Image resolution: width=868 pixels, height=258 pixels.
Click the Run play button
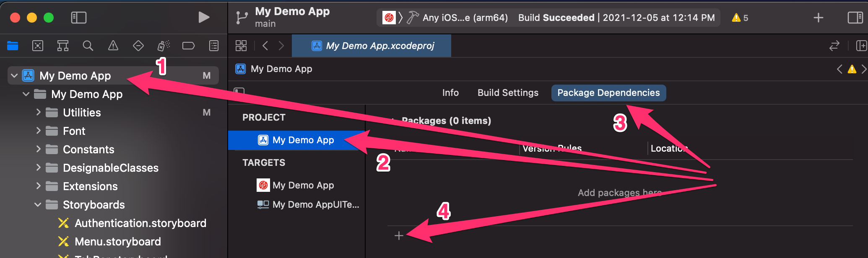coord(204,17)
